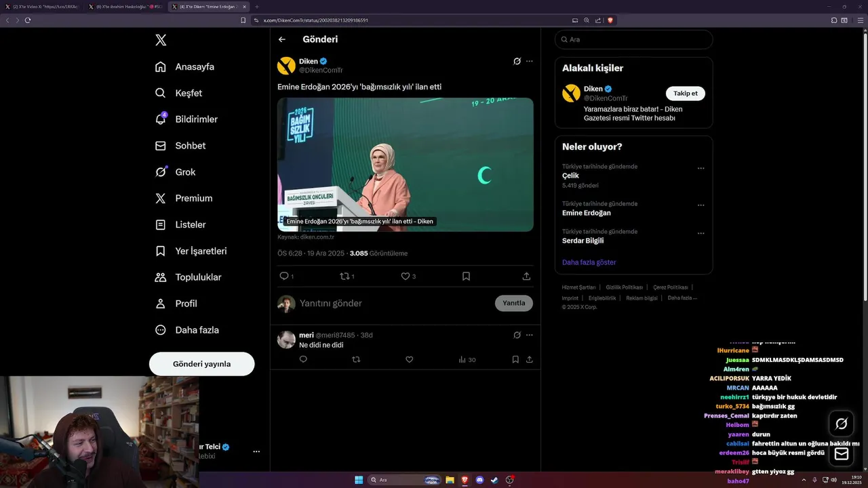Image resolution: width=868 pixels, height=488 pixels.
Task: Open Yer İşaretleri bookmarks
Action: pos(191,251)
